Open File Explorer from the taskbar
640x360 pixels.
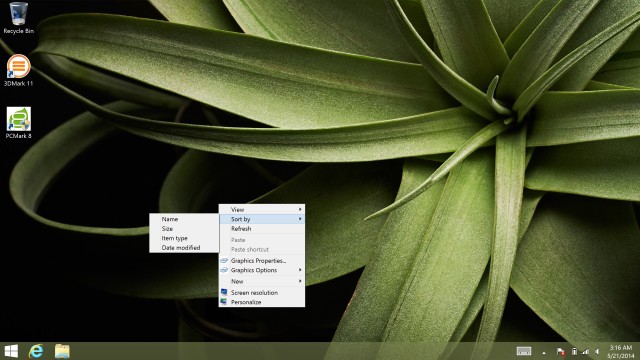[x=62, y=351]
